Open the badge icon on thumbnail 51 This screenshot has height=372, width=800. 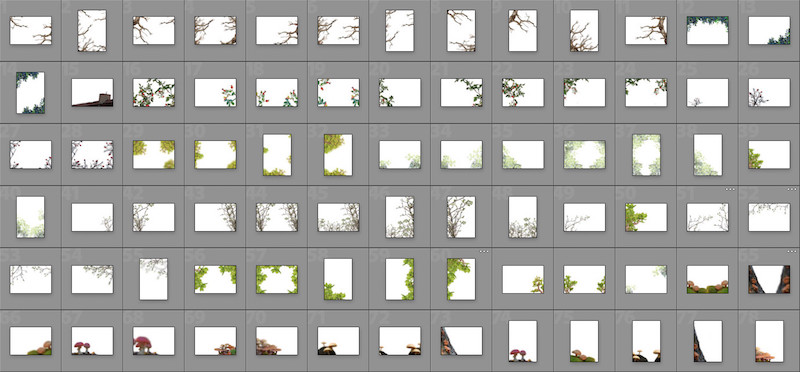coord(730,189)
